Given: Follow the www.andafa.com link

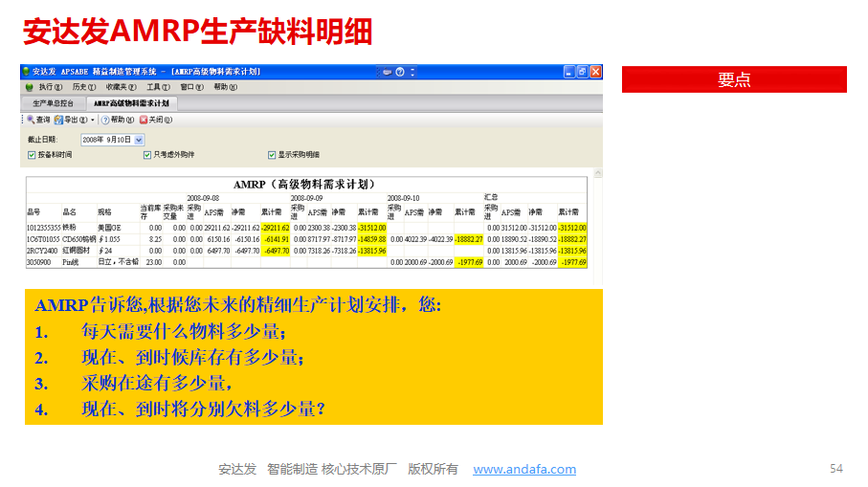Looking at the screenshot, I should [524, 469].
